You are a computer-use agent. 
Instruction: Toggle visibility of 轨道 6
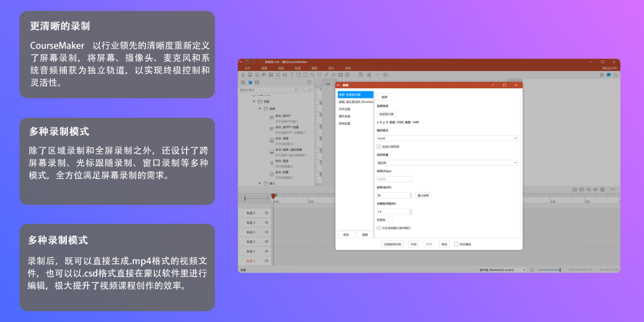(x=266, y=213)
